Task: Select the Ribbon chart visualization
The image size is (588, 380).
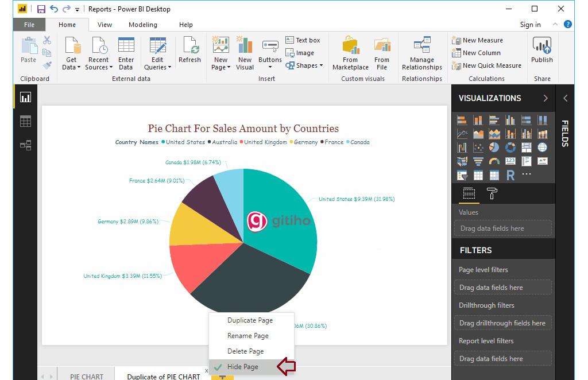Action: tap(543, 134)
